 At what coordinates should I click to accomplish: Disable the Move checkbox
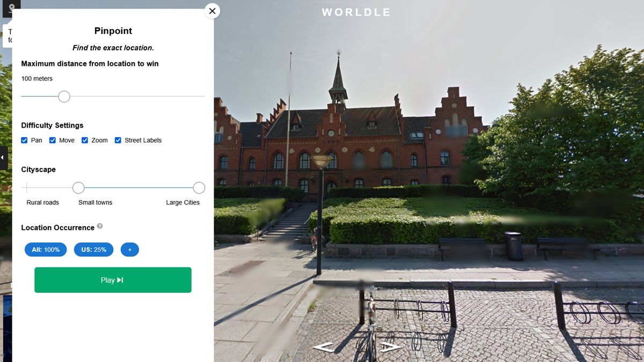pyautogui.click(x=53, y=141)
